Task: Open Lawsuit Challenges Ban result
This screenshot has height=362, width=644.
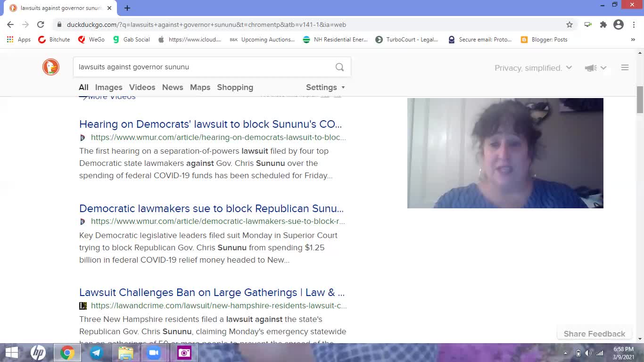Action: tap(212, 292)
